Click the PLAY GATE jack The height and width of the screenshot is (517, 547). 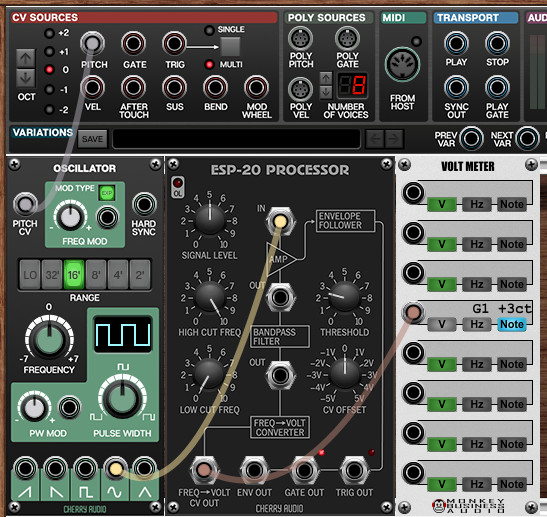coord(497,88)
